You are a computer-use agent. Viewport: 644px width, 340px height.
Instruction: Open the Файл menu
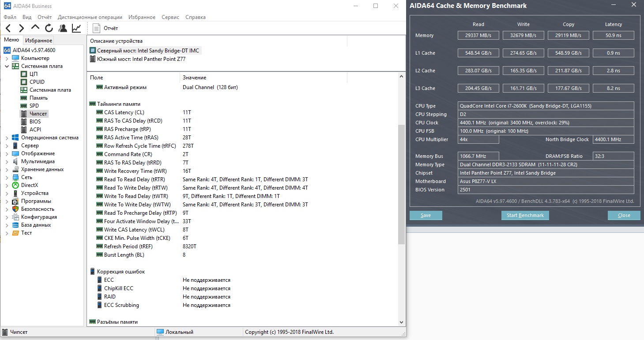(10, 17)
